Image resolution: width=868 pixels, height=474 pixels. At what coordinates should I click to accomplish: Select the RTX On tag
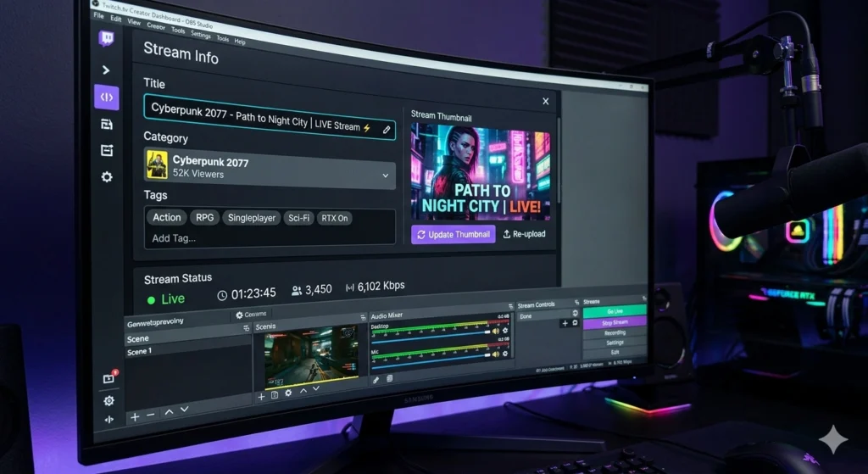click(x=334, y=218)
